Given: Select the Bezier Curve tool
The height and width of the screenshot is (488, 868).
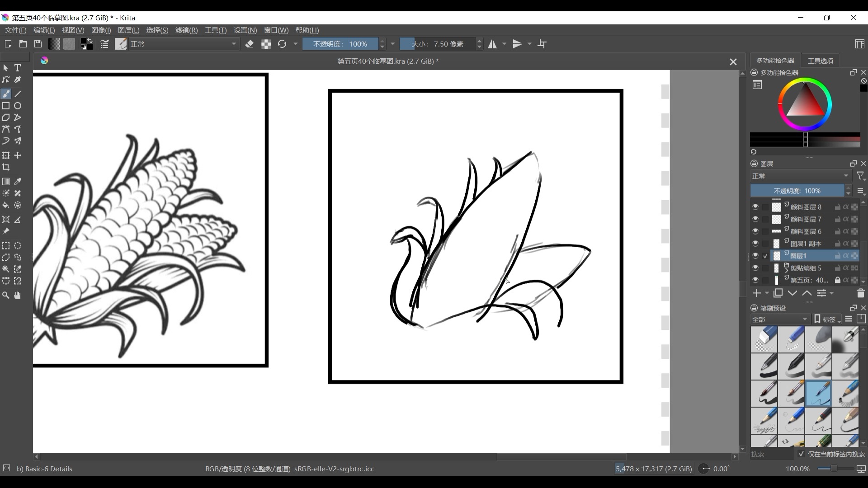Looking at the screenshot, I should tap(6, 129).
